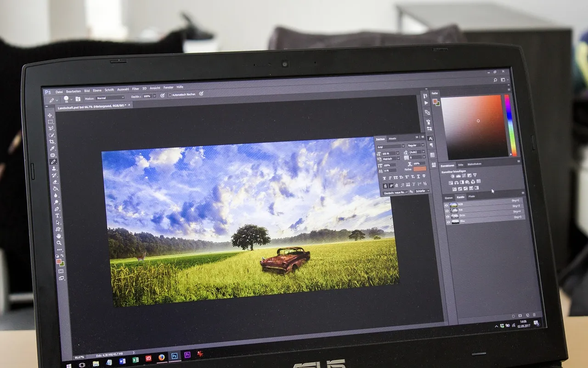Add a Color Balance scales adjustment icon

456,182
